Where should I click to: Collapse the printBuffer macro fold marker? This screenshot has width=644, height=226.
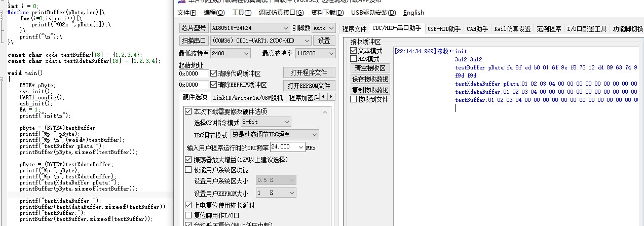[3, 12]
